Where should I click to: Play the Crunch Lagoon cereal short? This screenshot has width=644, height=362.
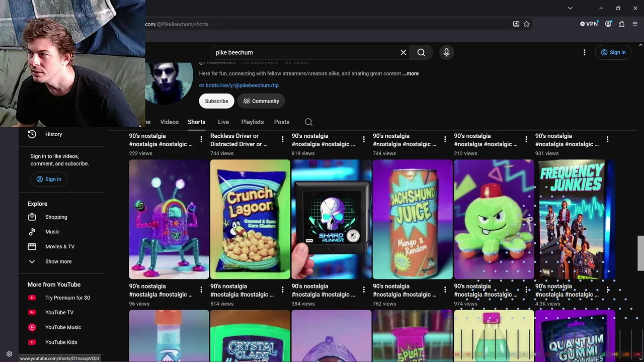click(x=250, y=219)
